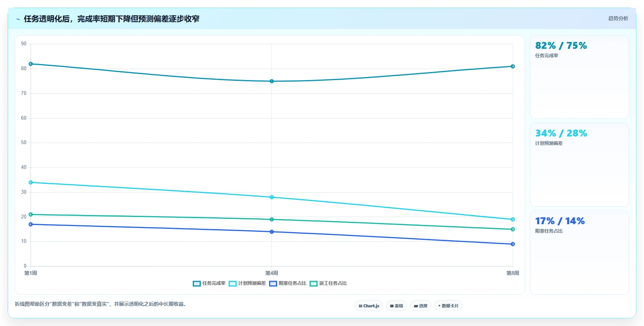Click the 第1周 axis label
The width and height of the screenshot is (644, 326).
point(31,273)
